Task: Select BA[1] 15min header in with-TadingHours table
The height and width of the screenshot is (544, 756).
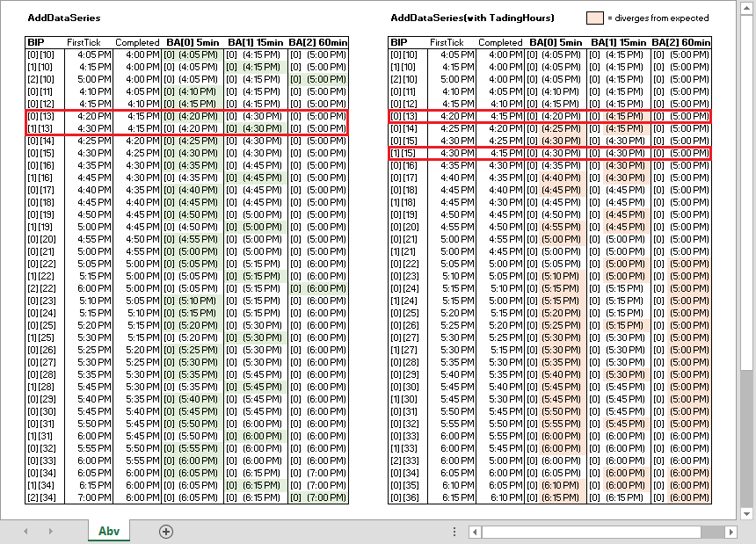Action: (x=619, y=42)
